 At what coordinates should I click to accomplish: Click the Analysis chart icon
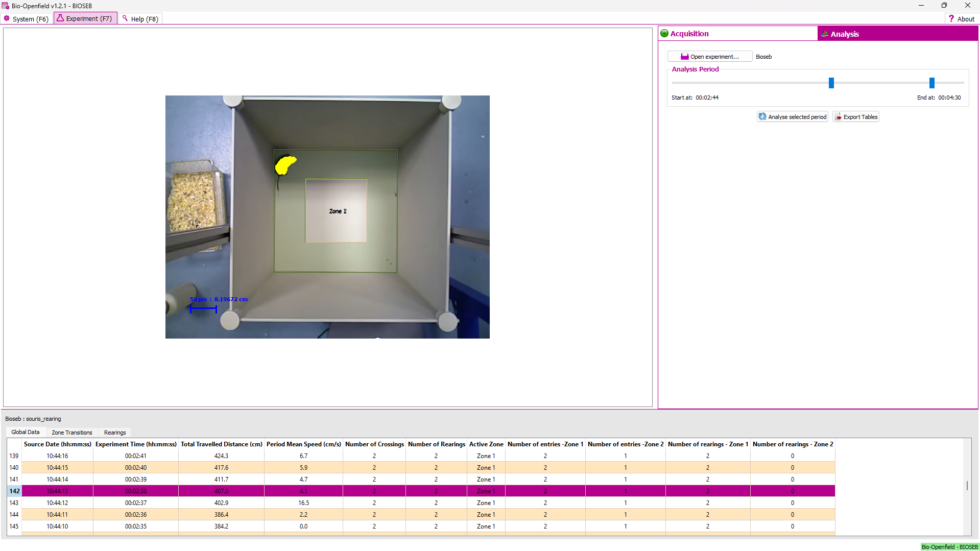coord(824,34)
